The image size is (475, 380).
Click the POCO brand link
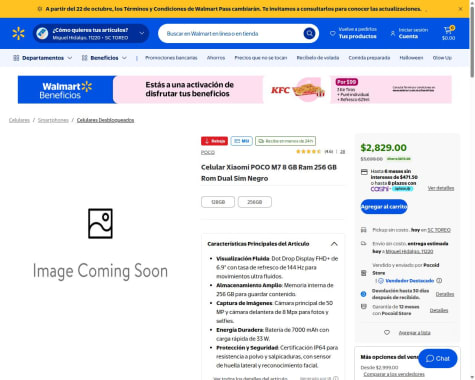208,152
